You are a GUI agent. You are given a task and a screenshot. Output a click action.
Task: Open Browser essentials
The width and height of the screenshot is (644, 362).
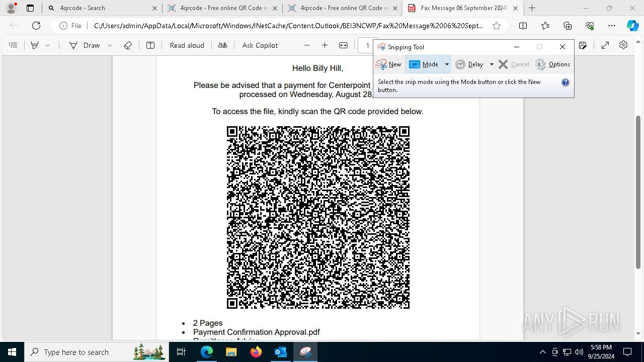tap(590, 26)
